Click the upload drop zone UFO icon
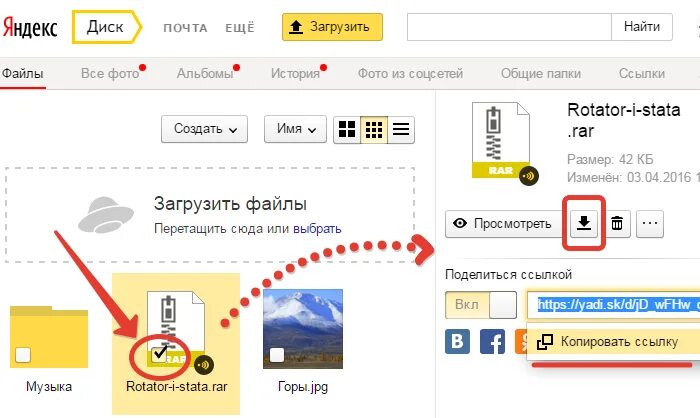This screenshot has width=700, height=418. (106, 215)
